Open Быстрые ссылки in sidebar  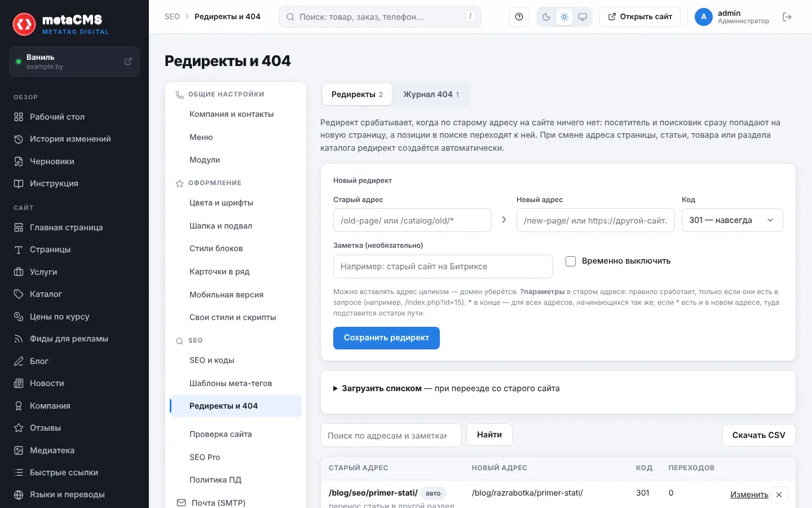[x=74, y=472]
